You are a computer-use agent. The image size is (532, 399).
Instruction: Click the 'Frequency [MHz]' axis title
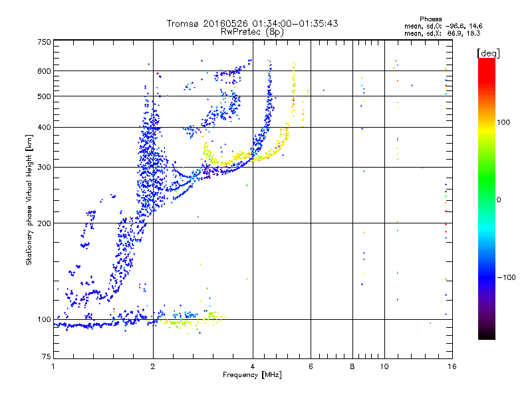pos(252,375)
